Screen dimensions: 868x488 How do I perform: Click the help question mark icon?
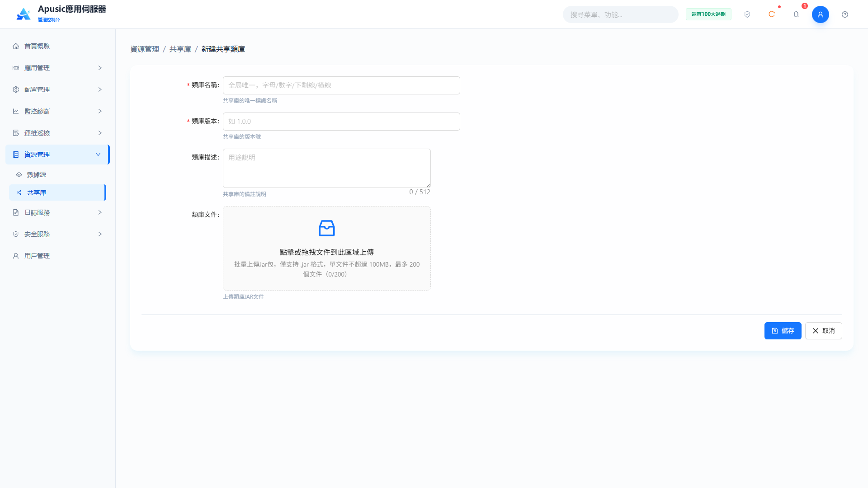(845, 14)
